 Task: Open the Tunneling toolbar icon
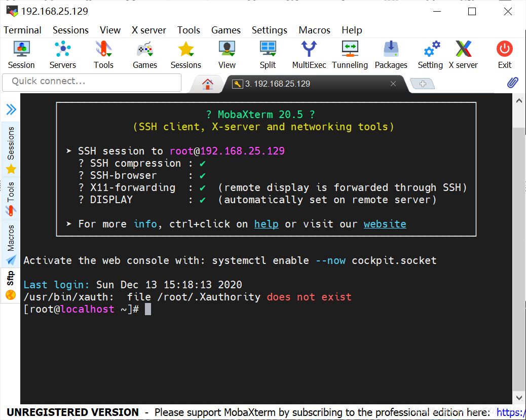pos(350,55)
